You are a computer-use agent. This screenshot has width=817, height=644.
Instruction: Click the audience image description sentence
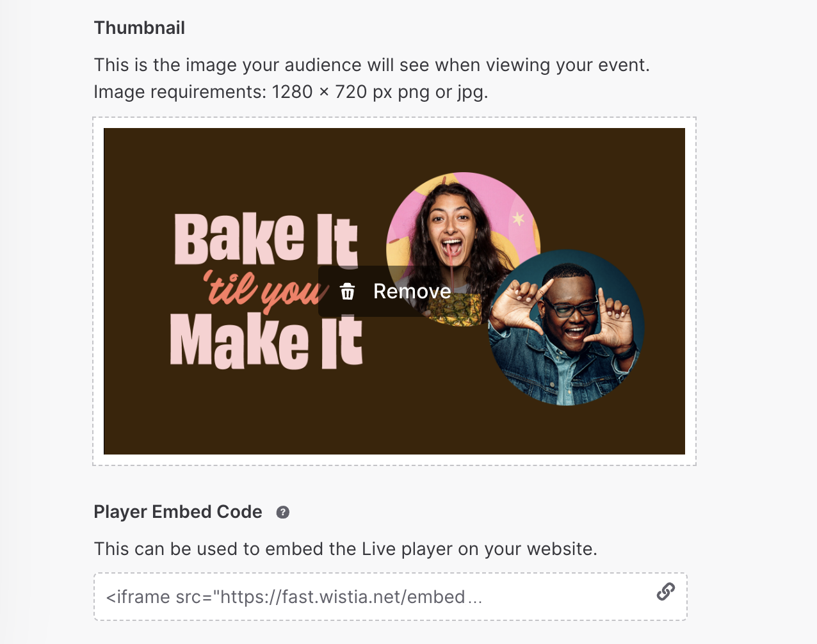pyautogui.click(x=372, y=65)
